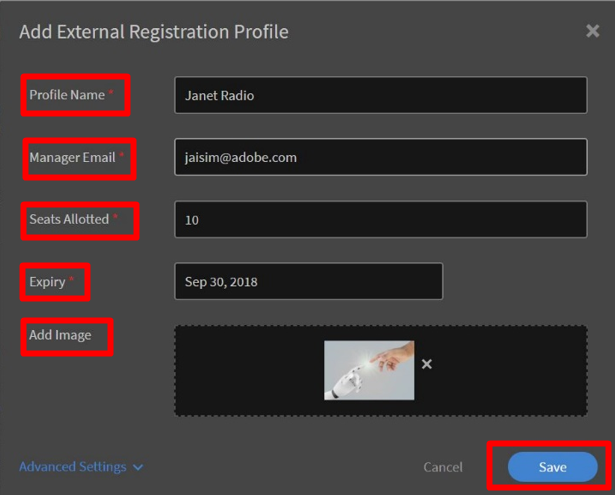
Task: Click the Advanced Settings chevron arrow
Action: [138, 467]
